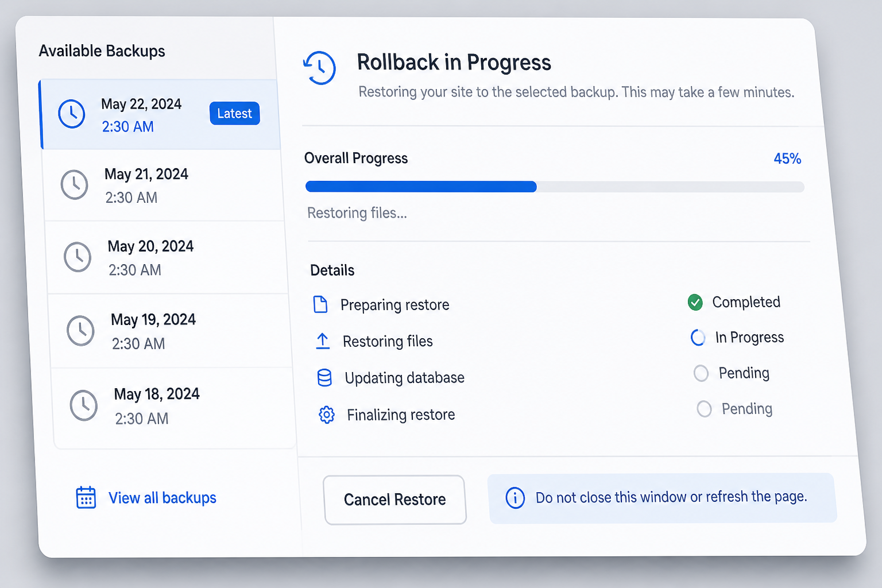Click the "Completed" status label
The image size is (882, 588).
tap(746, 302)
